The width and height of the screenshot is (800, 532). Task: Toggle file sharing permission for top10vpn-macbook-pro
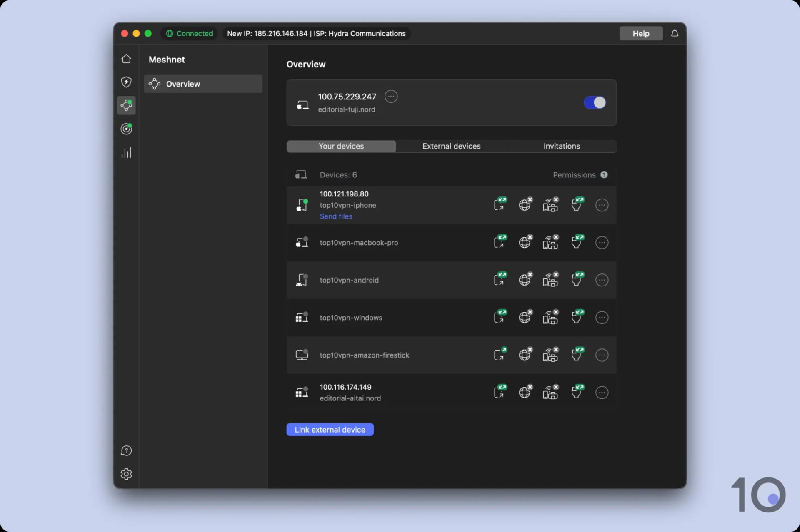577,242
